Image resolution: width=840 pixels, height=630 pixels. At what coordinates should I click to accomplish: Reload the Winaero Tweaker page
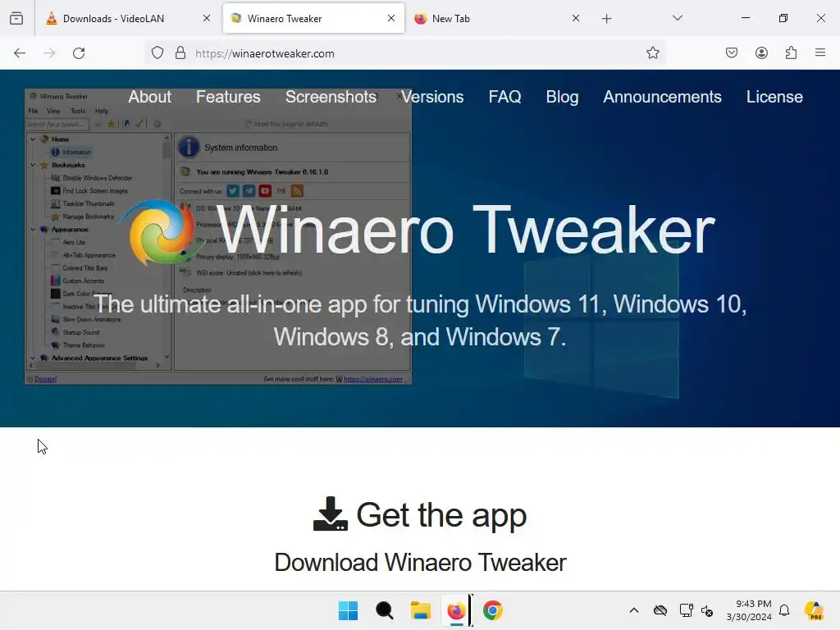pyautogui.click(x=79, y=53)
